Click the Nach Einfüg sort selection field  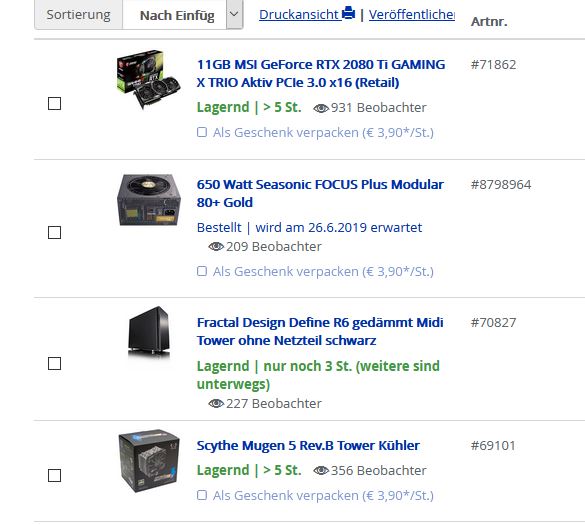175,14
